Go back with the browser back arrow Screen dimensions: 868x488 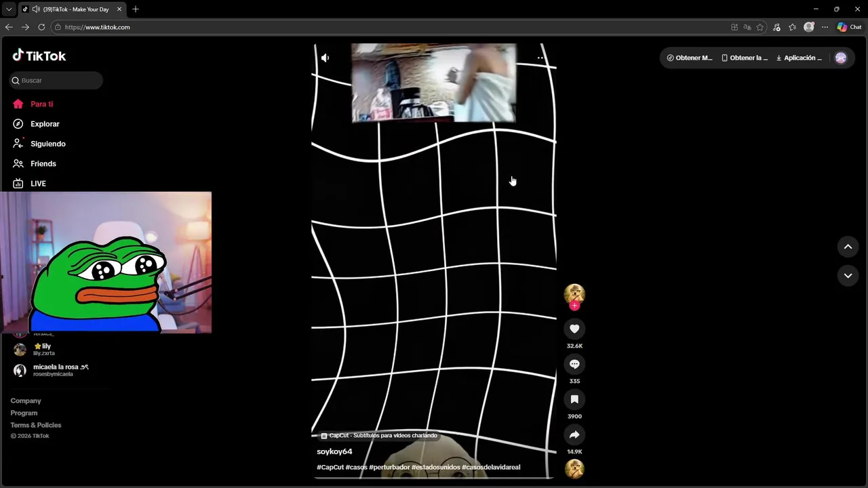click(9, 27)
